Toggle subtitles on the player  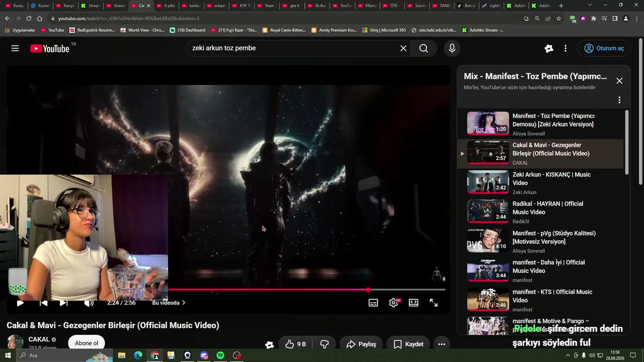pos(373,303)
